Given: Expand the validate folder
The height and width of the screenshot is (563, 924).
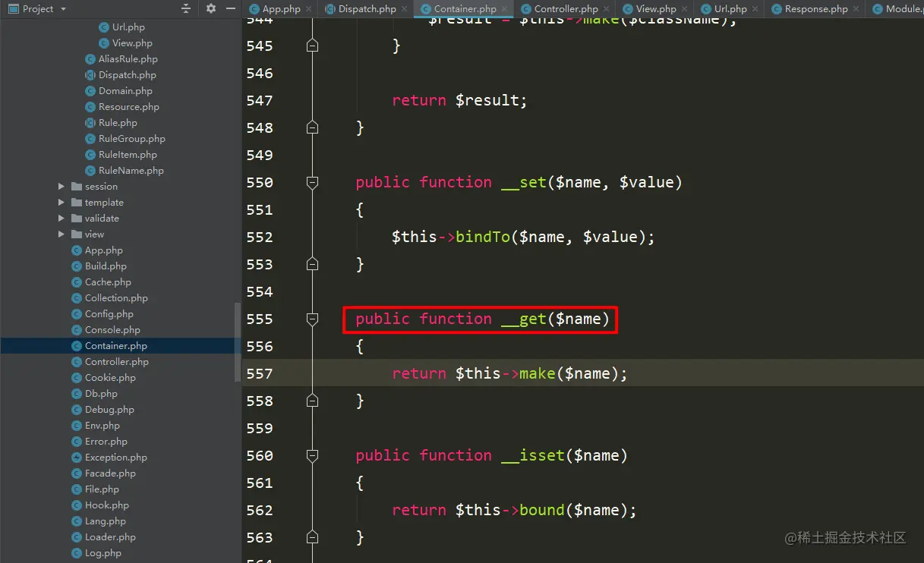Looking at the screenshot, I should (x=61, y=219).
